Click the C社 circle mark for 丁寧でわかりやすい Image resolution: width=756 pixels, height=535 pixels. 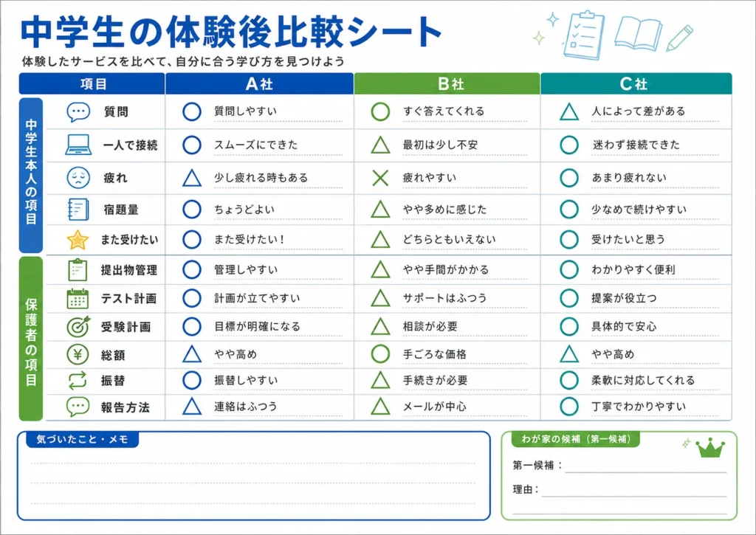(x=569, y=407)
